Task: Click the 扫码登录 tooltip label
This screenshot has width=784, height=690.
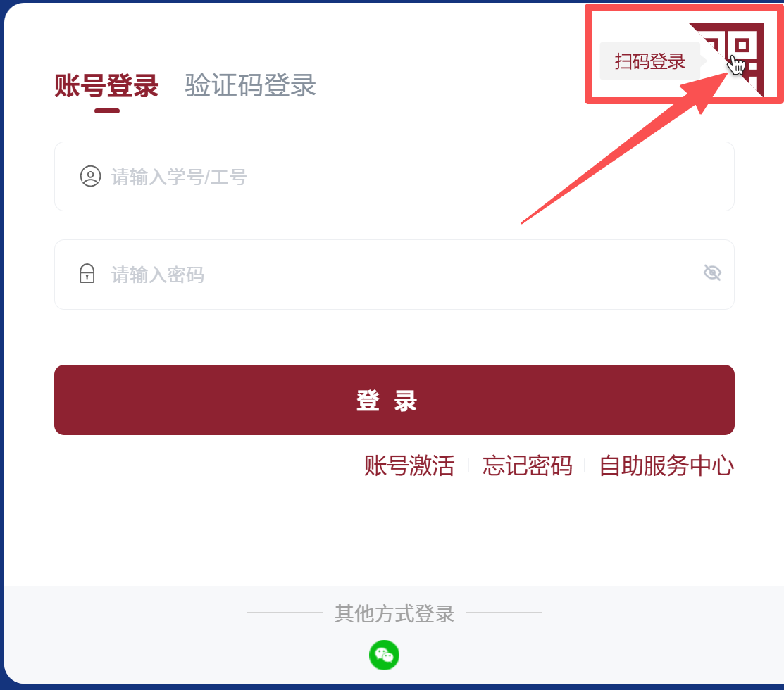Action: coord(649,61)
